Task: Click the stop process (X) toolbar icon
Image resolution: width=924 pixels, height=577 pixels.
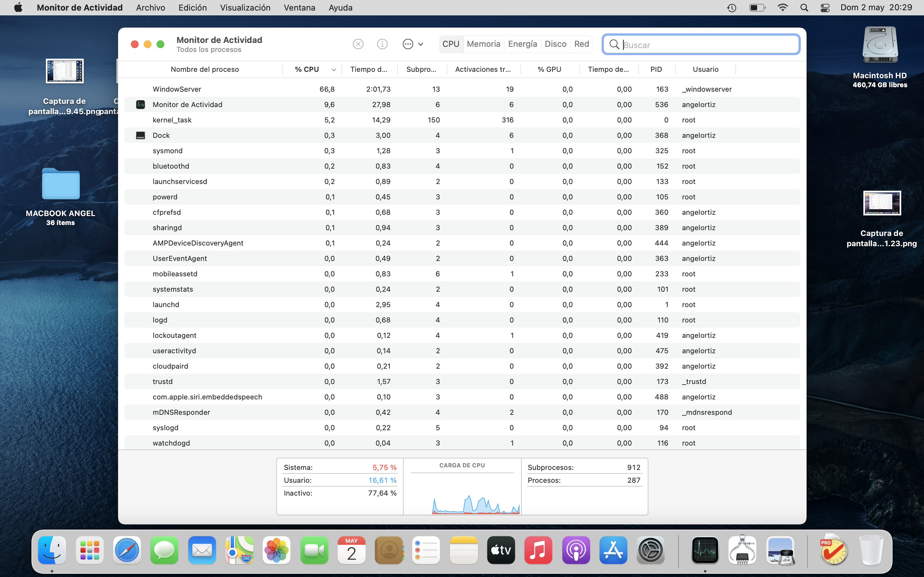Action: pos(358,44)
